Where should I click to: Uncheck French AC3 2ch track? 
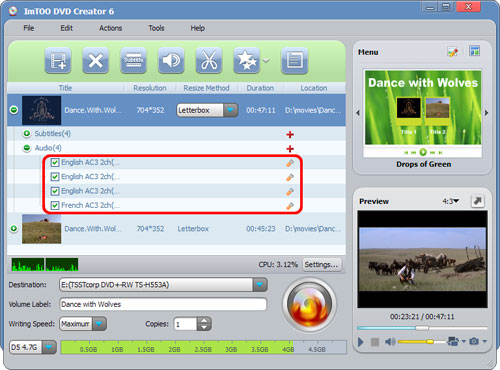coord(55,205)
